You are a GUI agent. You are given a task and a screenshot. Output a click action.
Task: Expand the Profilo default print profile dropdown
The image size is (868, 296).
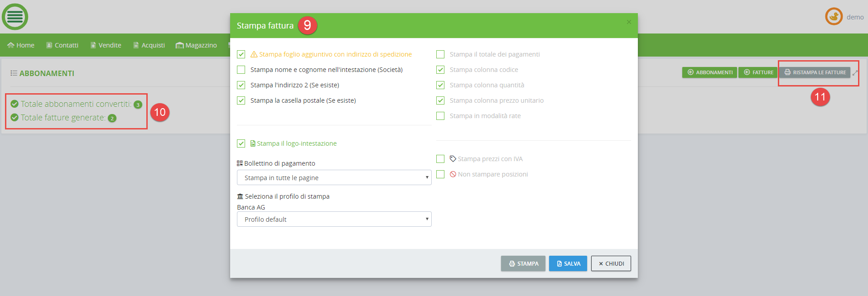point(334,219)
